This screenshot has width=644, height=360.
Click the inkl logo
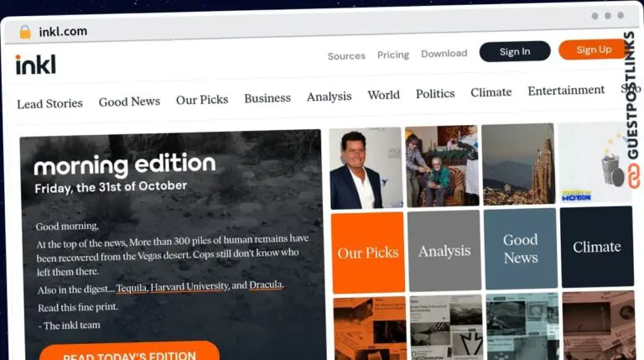point(36,65)
